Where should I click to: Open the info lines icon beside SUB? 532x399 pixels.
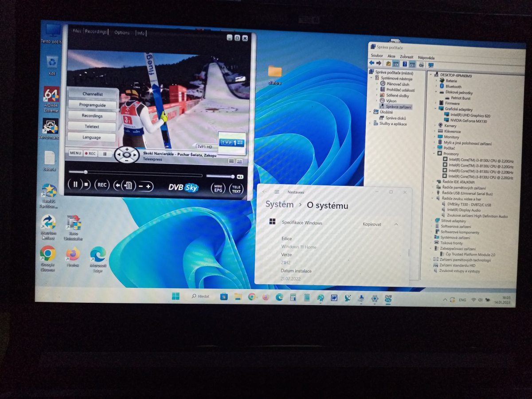[x=231, y=161]
